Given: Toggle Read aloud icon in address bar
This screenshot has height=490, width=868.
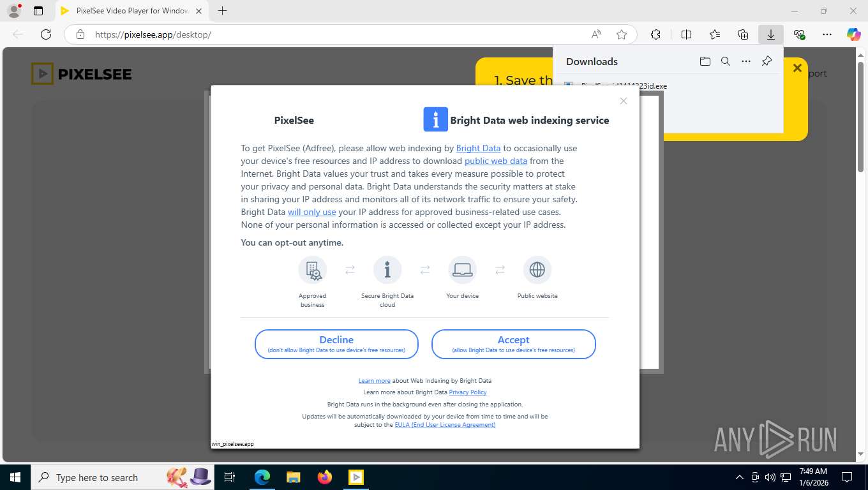Looking at the screenshot, I should (x=596, y=34).
